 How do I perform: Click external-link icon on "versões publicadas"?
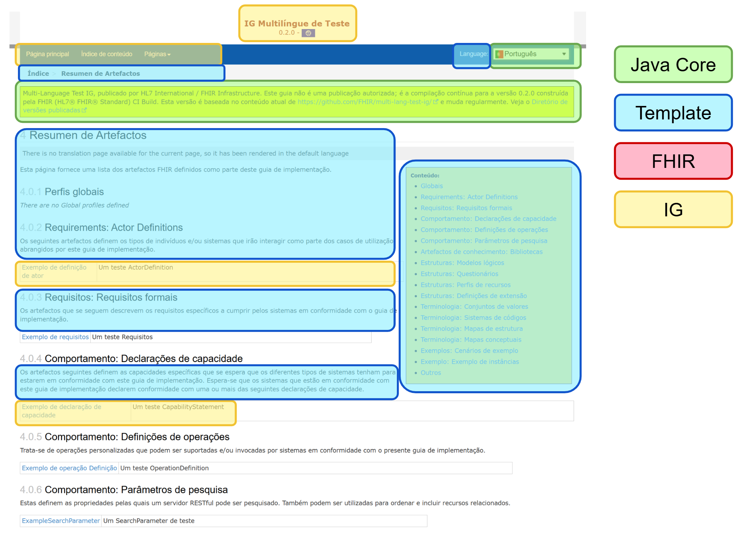point(85,110)
